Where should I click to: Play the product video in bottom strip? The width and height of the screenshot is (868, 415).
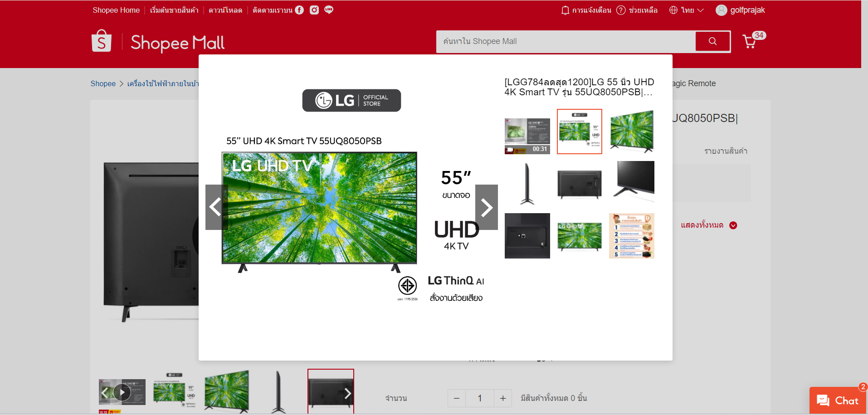point(122,392)
